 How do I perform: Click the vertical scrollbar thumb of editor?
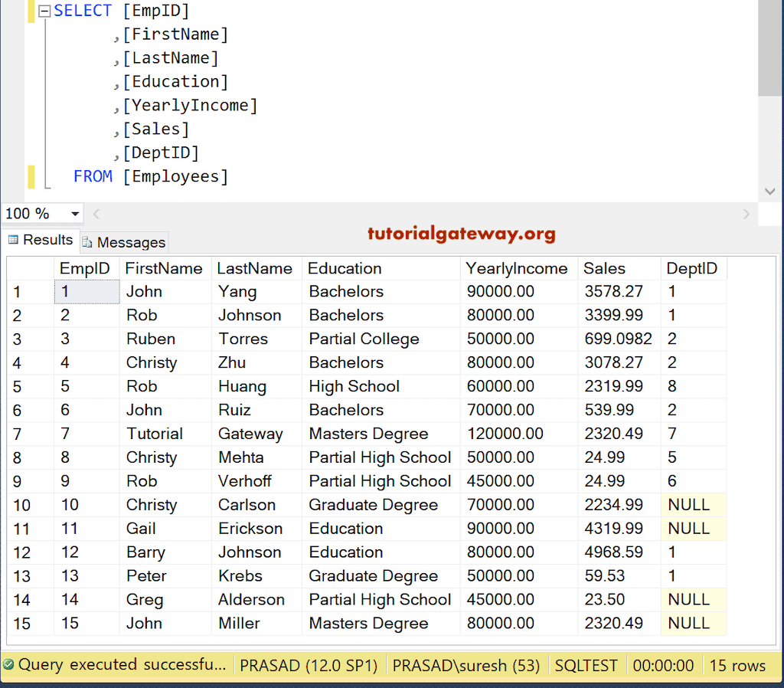[770, 48]
